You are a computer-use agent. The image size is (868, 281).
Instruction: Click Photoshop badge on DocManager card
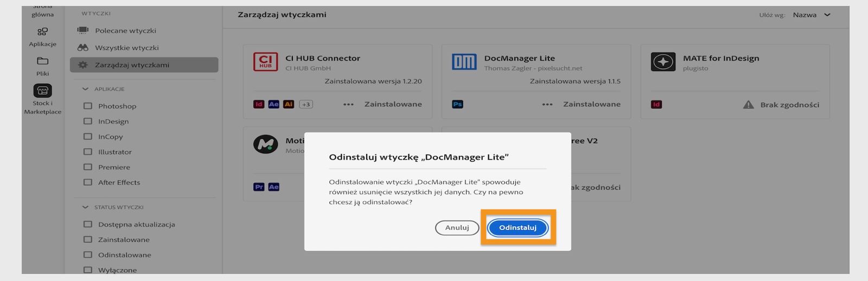(x=457, y=104)
